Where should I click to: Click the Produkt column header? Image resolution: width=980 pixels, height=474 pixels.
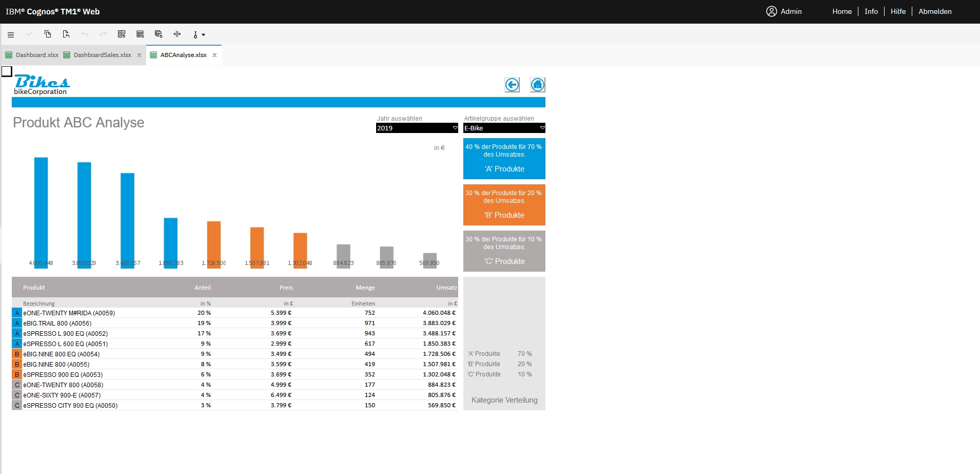[x=34, y=288]
